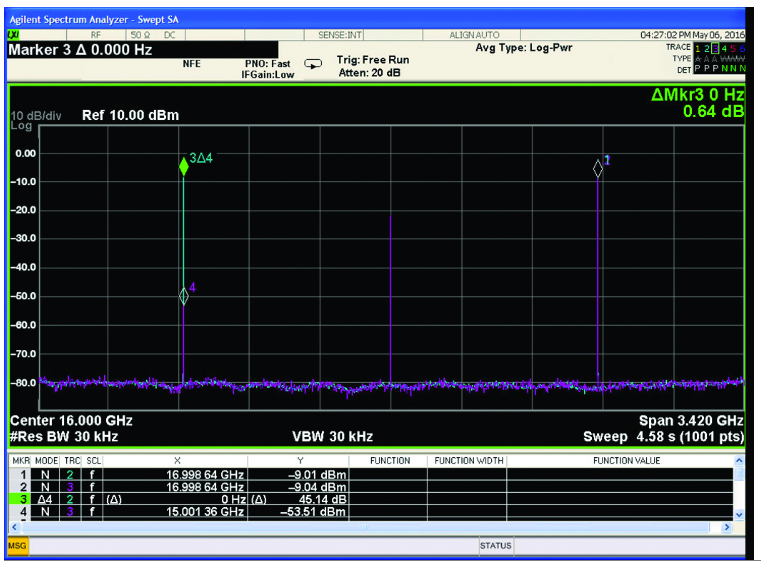
Task: Click marker 4 frequency 15.001 36 GHz cell
Action: coord(205,512)
